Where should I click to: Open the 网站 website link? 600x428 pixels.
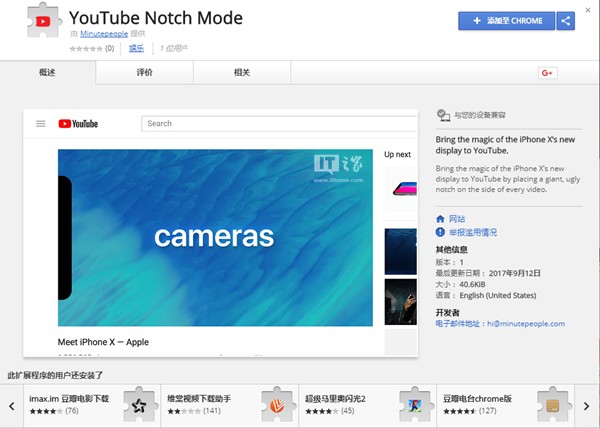(x=457, y=219)
